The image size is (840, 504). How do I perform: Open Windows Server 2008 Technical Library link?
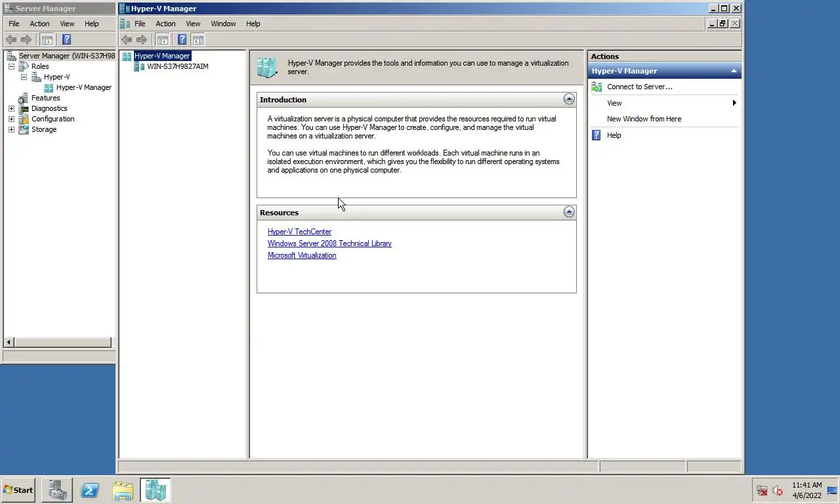click(329, 243)
